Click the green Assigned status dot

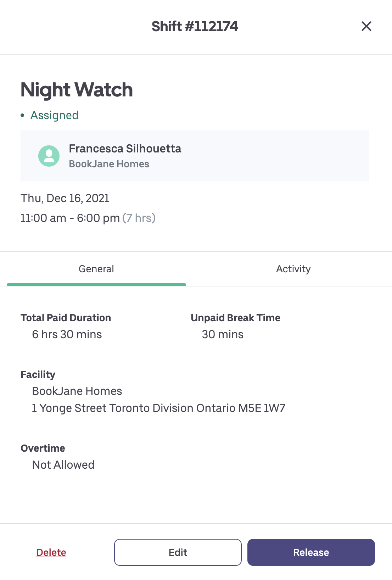[23, 115]
